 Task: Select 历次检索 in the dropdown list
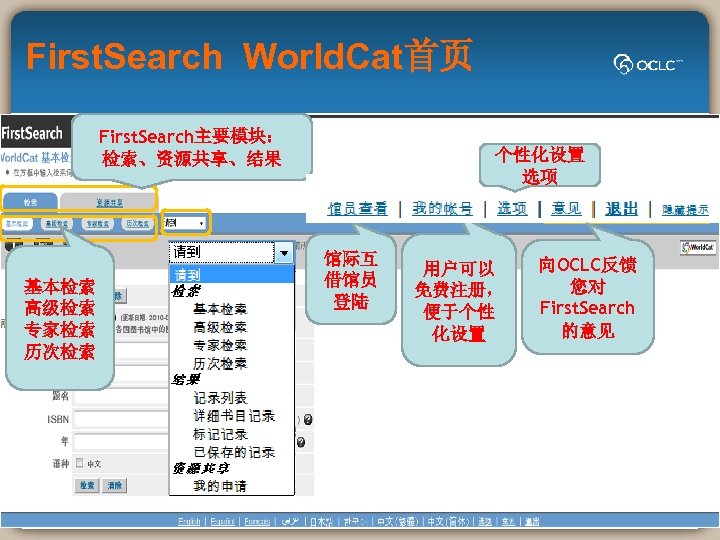pyautogui.click(x=220, y=363)
